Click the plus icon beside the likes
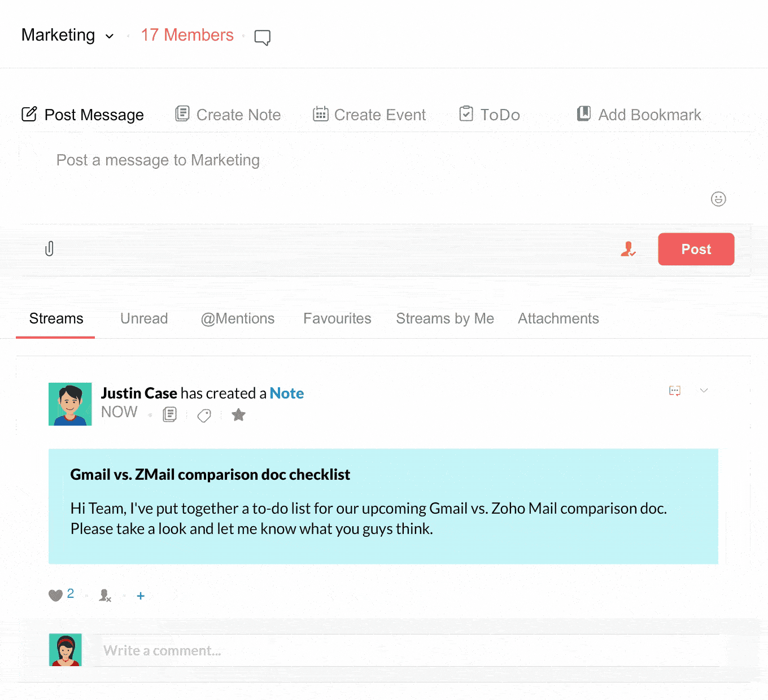 click(141, 596)
